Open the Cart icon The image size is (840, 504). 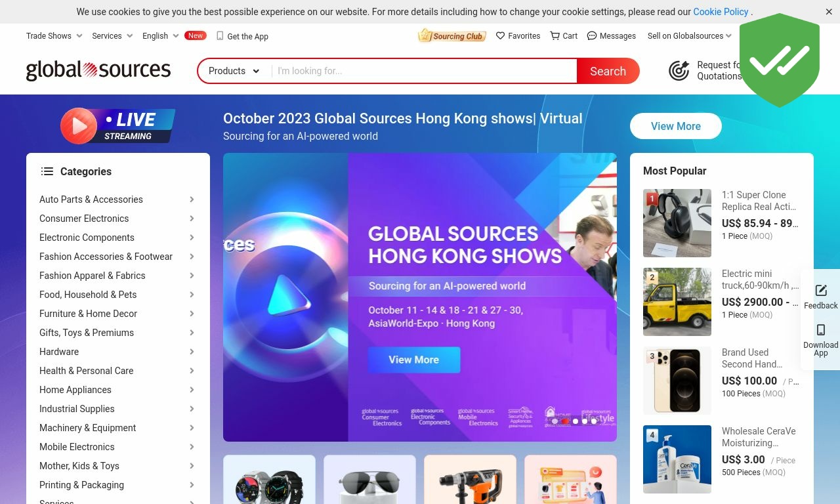(x=555, y=36)
